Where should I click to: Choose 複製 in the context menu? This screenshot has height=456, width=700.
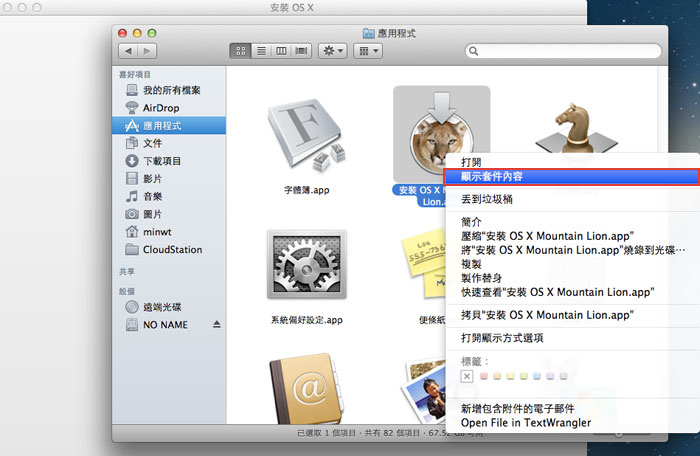point(573,264)
